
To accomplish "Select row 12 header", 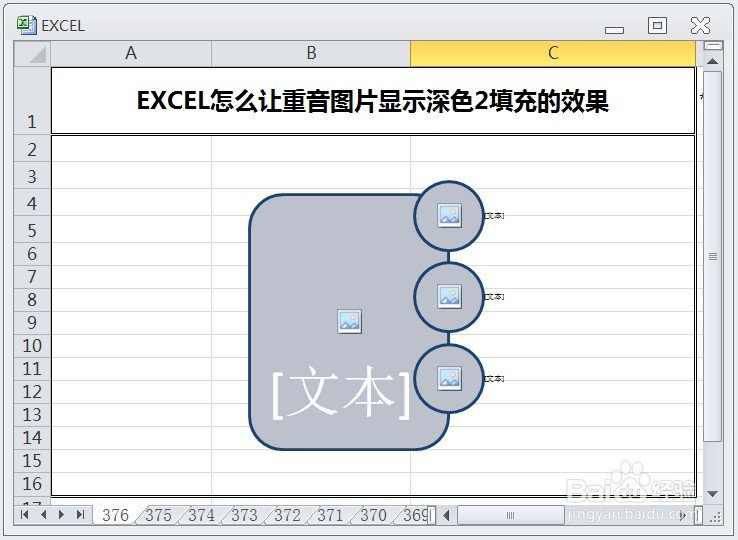I will tap(32, 392).
